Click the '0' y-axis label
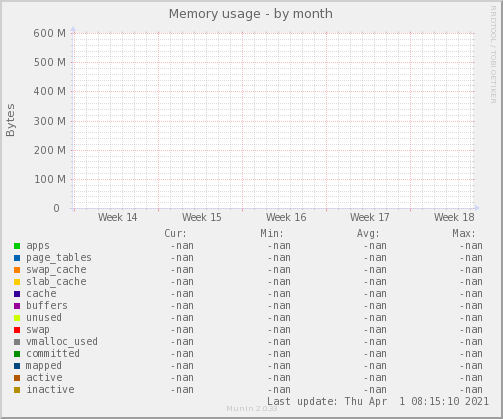The height and width of the screenshot is (419, 503). 56,208
